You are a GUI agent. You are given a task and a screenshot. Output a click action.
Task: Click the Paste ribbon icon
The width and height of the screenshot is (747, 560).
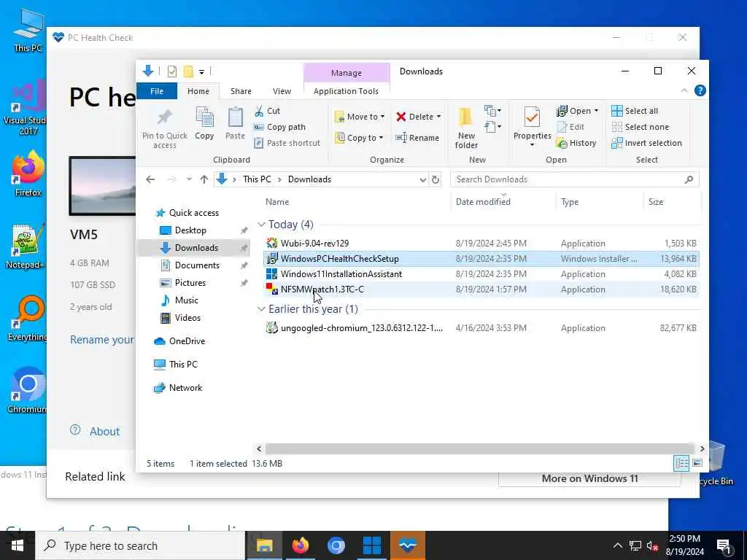pyautogui.click(x=235, y=122)
